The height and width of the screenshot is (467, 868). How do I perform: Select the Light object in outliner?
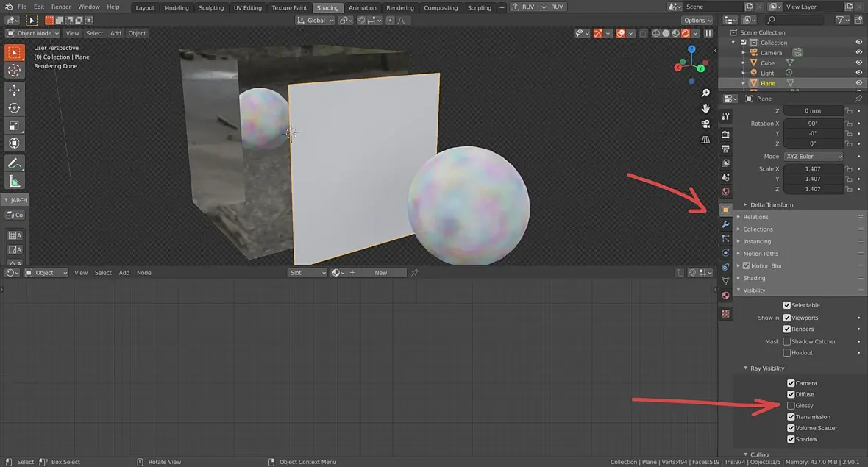click(767, 74)
